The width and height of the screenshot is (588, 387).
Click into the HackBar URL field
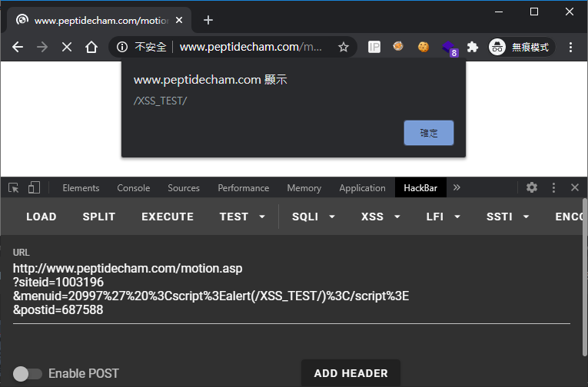pyautogui.click(x=291, y=289)
